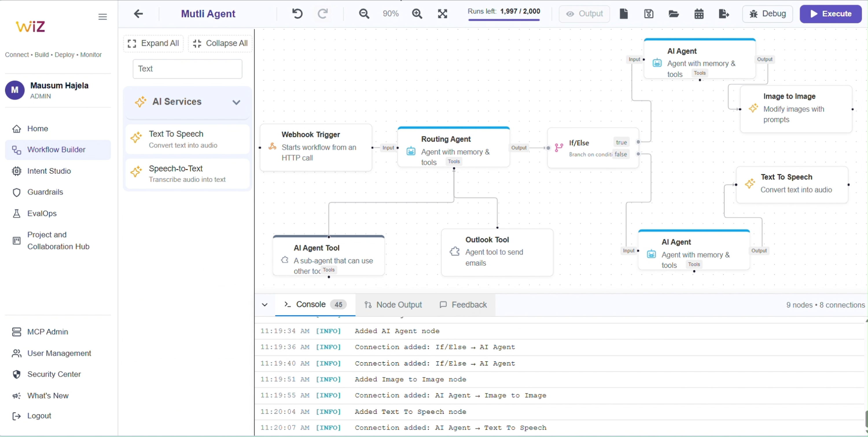This screenshot has width=868, height=437.
Task: Toggle the Output eye preview button
Action: tap(584, 14)
